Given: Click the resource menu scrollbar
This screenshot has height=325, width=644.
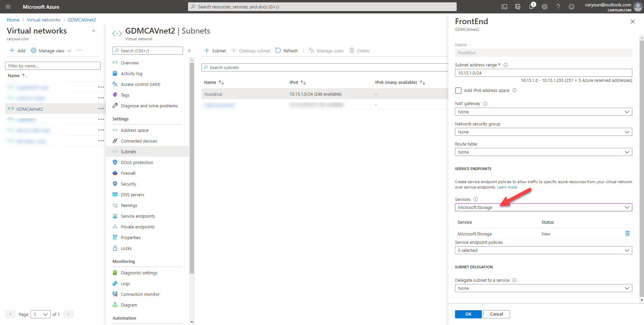Looking at the screenshot, I should click(x=192, y=168).
